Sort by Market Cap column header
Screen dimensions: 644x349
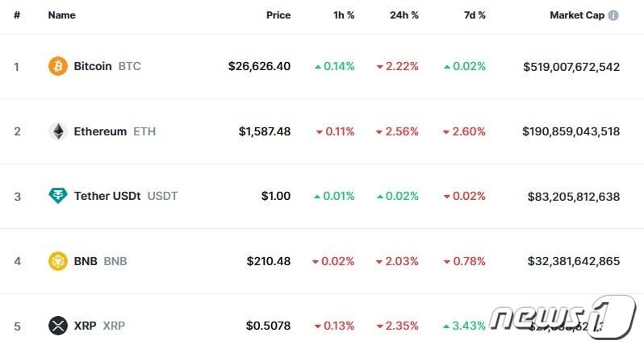click(577, 15)
